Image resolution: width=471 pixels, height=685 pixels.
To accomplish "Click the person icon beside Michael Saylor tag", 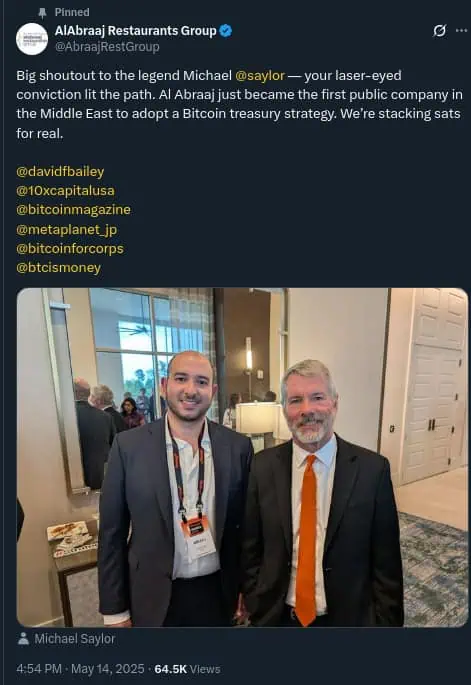I will click(23, 639).
